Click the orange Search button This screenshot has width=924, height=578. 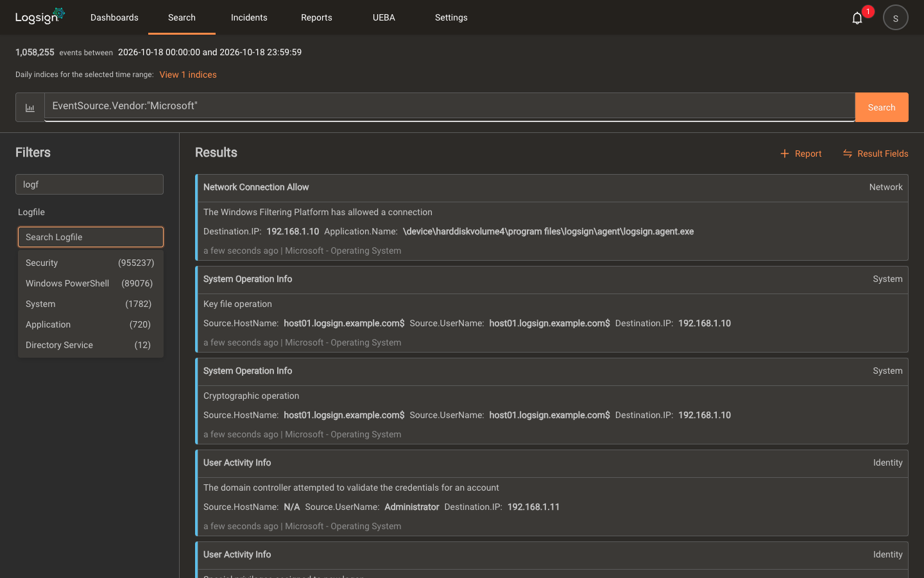click(882, 107)
